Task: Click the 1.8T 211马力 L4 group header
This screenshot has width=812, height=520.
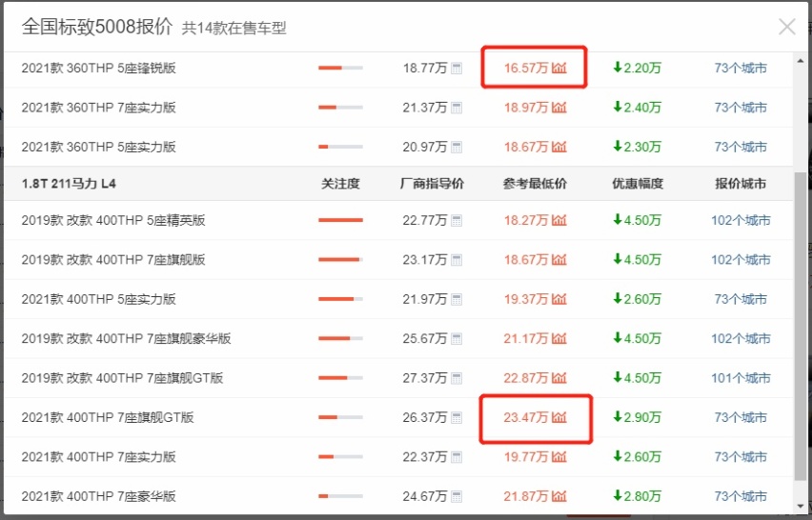Action: pos(69,184)
